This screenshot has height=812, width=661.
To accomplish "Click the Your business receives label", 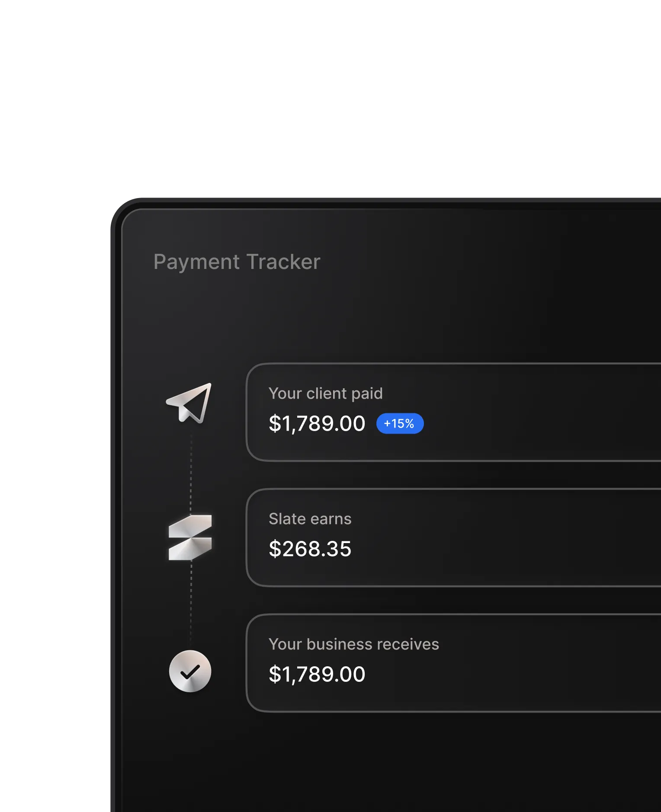I will 354,644.
